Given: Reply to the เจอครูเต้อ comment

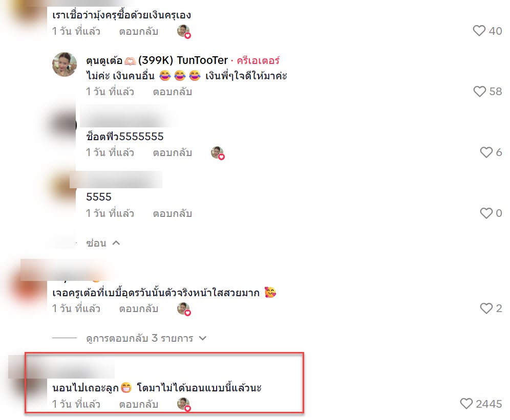Looking at the screenshot, I should pyautogui.click(x=139, y=308).
